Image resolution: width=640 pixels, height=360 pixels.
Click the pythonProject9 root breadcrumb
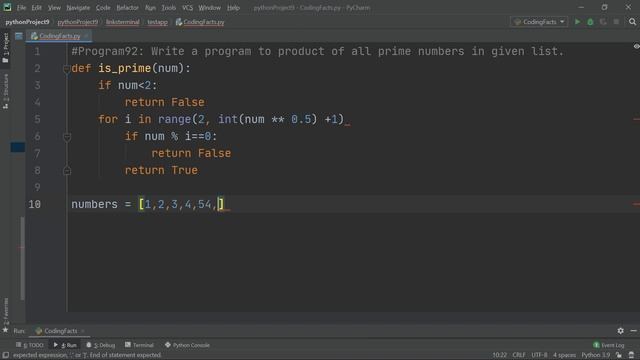pos(27,22)
